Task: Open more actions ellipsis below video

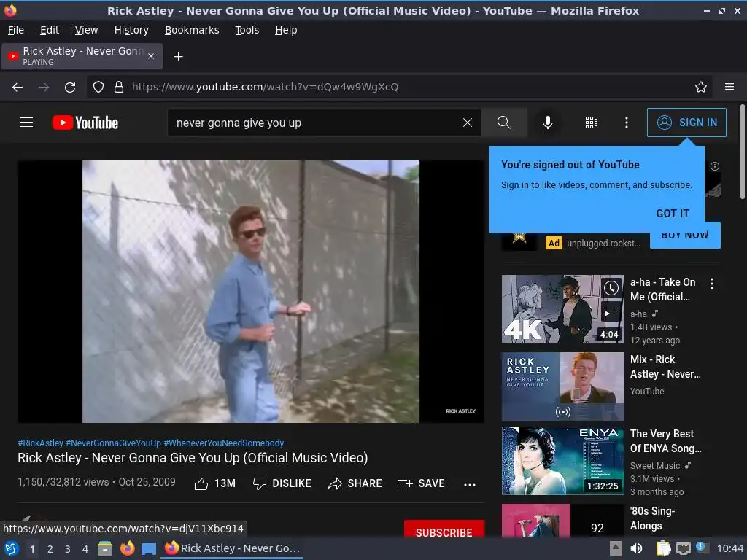Action: pos(470,484)
